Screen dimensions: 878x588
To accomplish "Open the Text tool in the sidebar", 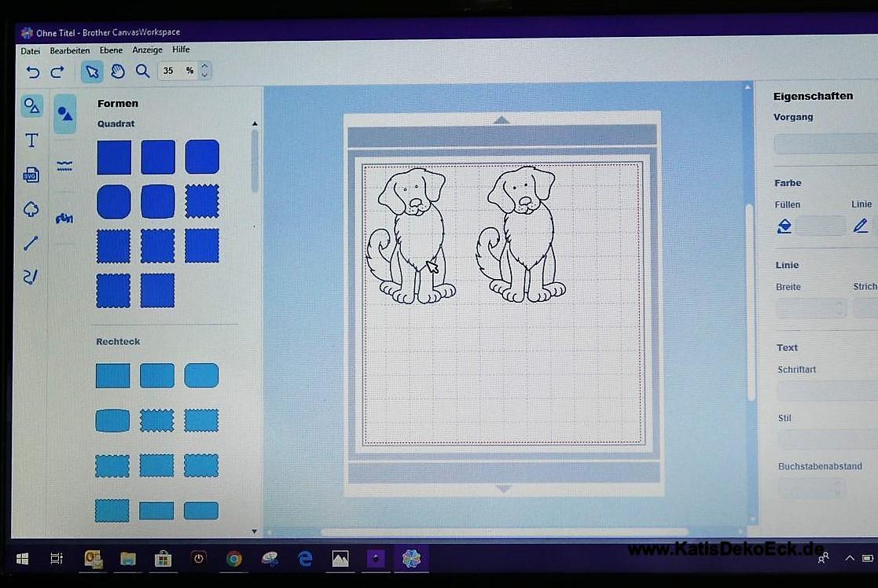I will (x=31, y=141).
